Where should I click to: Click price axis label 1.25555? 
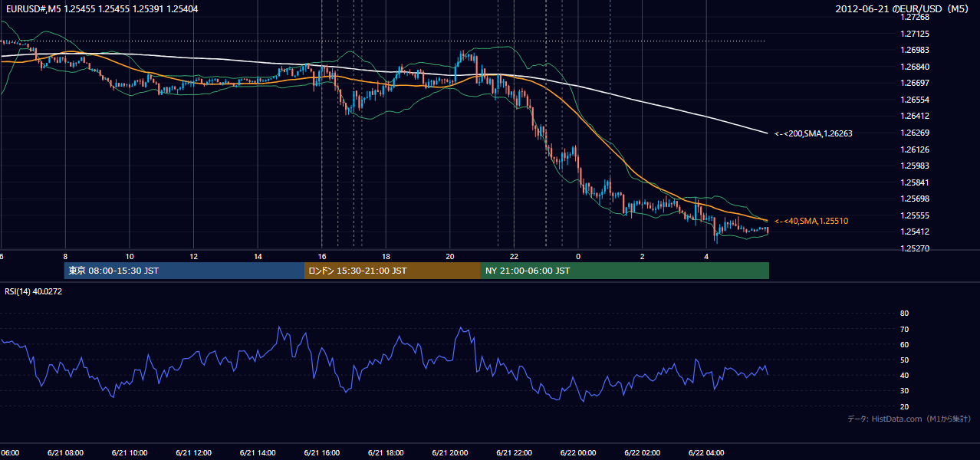click(916, 215)
